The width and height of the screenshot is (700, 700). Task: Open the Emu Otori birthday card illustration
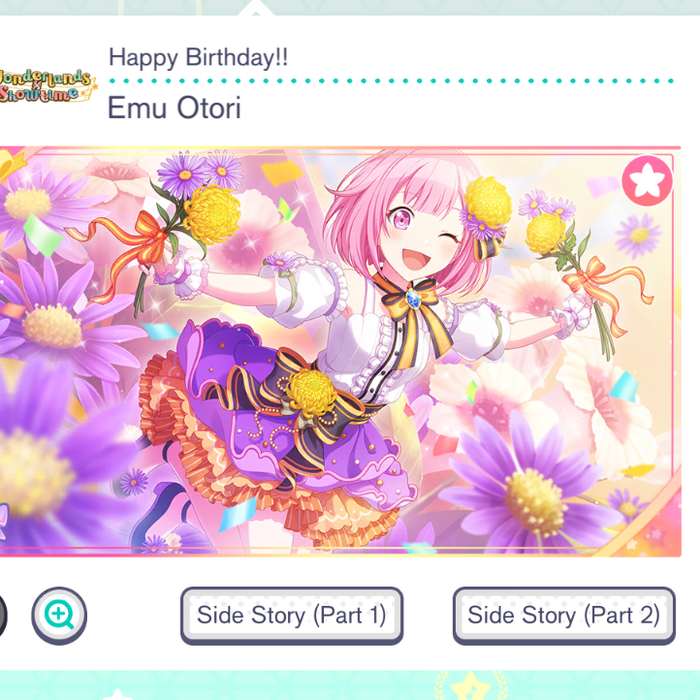(x=341, y=352)
